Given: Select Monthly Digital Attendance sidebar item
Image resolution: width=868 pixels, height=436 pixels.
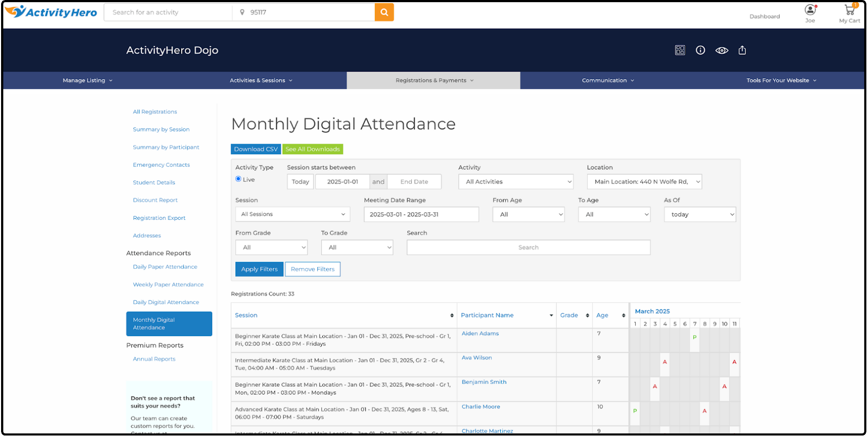Looking at the screenshot, I should tap(169, 324).
